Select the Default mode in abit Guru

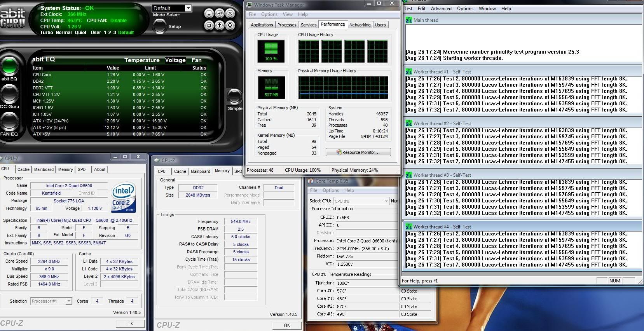click(126, 33)
